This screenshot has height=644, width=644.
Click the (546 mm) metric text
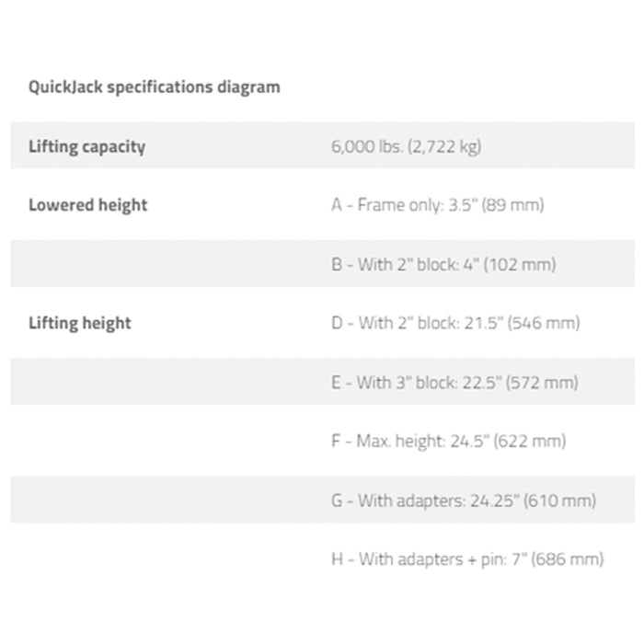(544, 323)
